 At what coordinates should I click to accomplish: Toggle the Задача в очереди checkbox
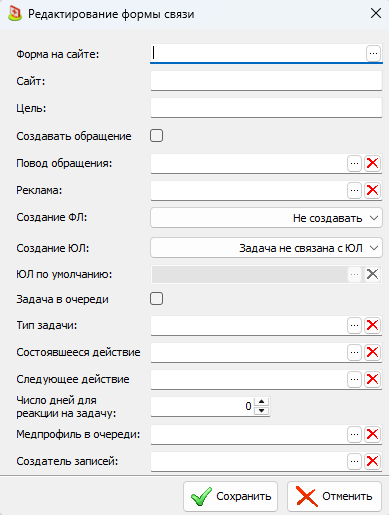[156, 299]
